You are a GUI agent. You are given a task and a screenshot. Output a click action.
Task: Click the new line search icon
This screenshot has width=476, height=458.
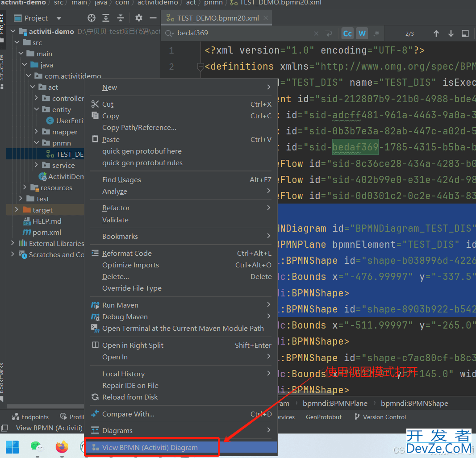329,33
